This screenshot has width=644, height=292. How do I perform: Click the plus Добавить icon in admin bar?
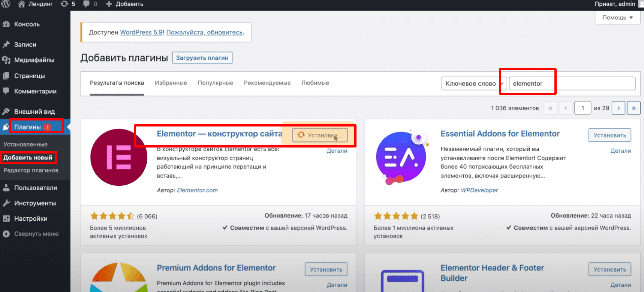(x=109, y=4)
